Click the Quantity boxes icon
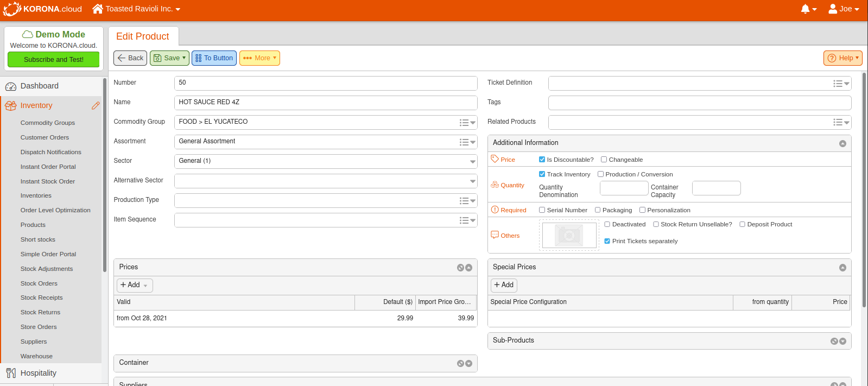868x386 pixels. click(x=495, y=185)
